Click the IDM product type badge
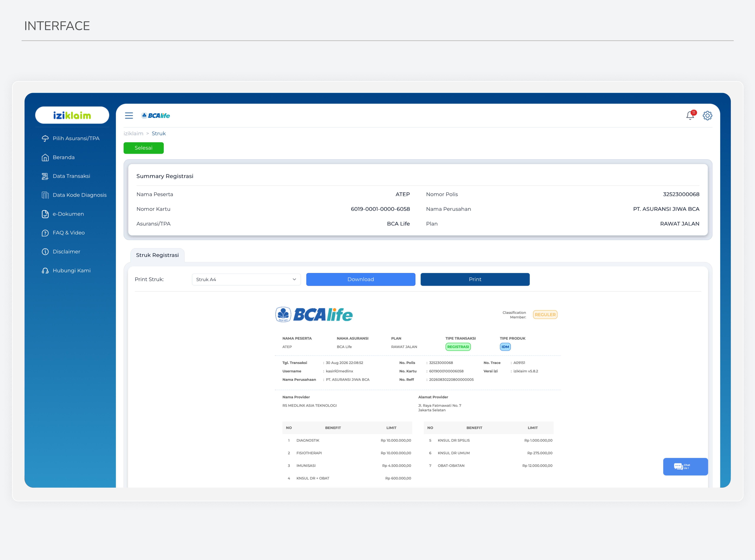This screenshot has height=560, width=755. click(505, 347)
